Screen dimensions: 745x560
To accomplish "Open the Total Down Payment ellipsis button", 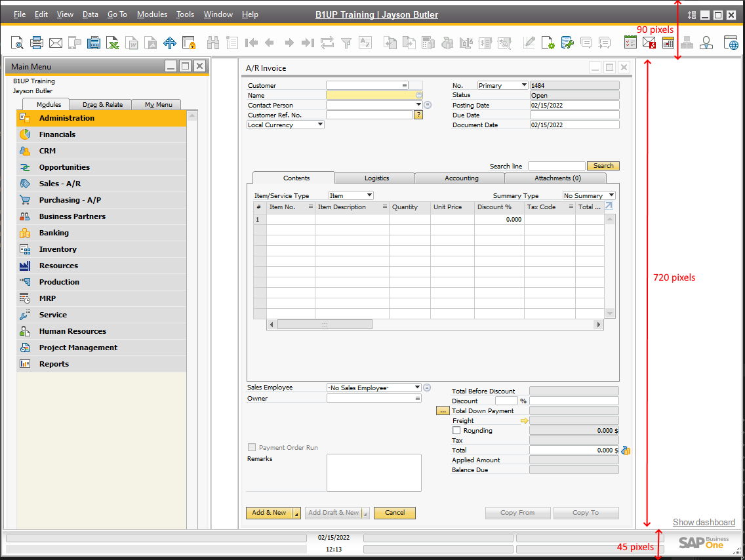I will 443,410.
